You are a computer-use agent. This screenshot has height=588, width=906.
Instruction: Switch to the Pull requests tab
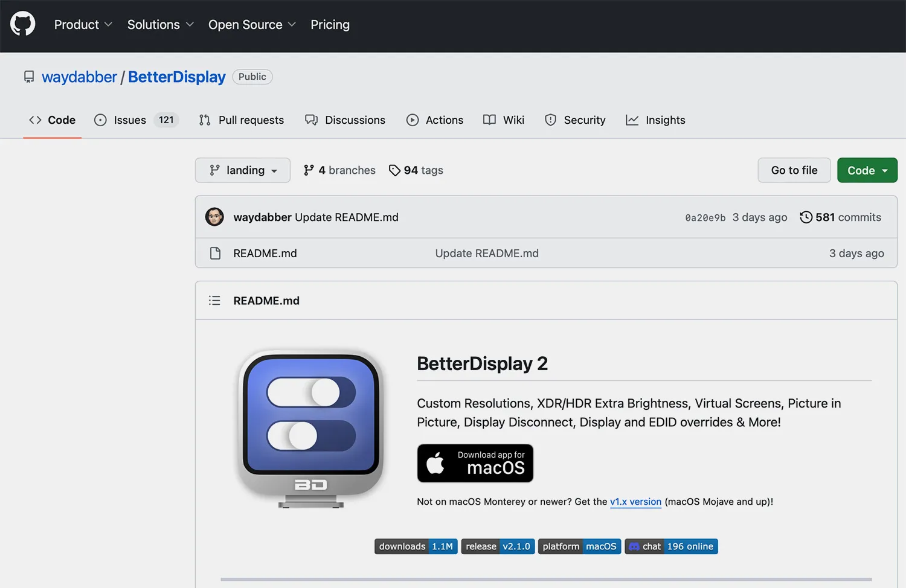pyautogui.click(x=241, y=120)
